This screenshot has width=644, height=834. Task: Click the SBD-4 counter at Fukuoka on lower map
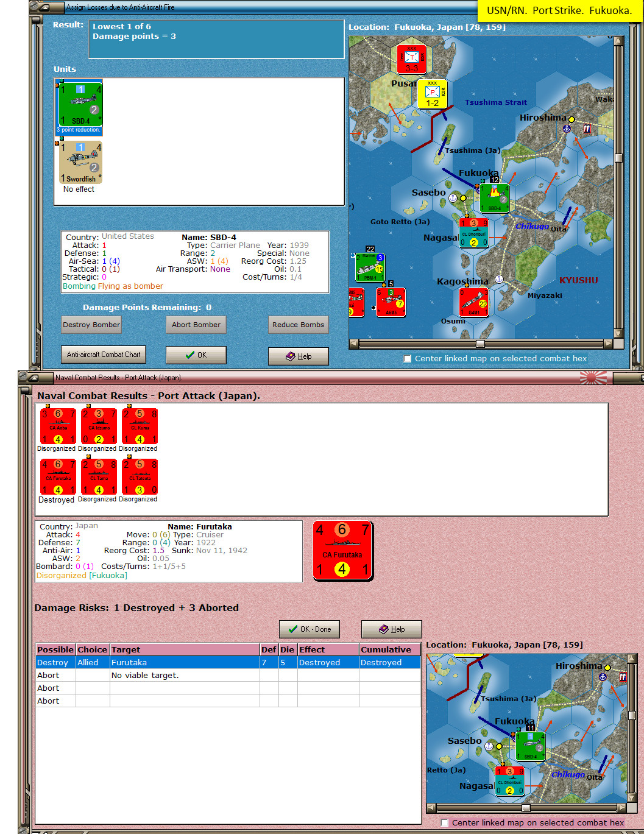[530, 746]
